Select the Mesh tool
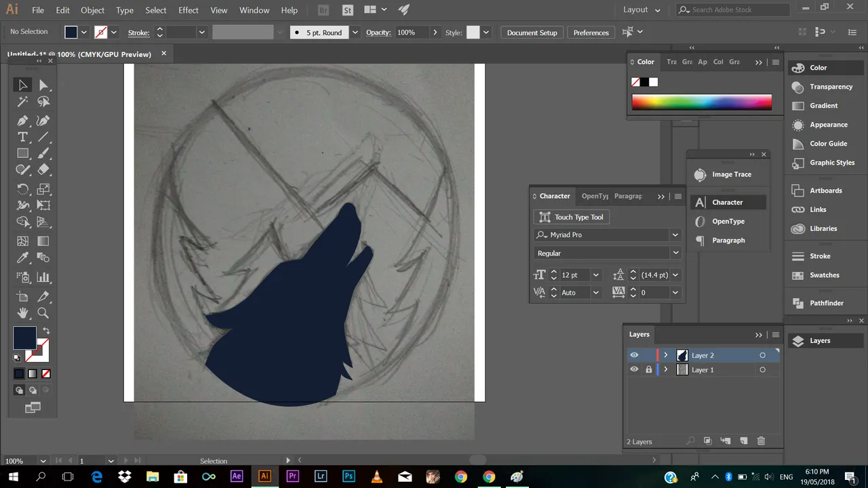Image resolution: width=868 pixels, height=488 pixels. point(22,241)
